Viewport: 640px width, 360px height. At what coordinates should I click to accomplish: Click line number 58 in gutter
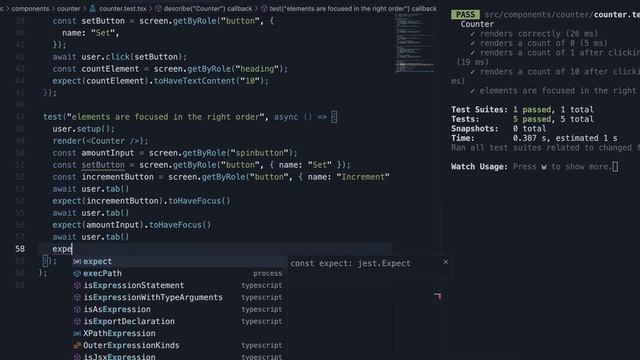point(20,249)
